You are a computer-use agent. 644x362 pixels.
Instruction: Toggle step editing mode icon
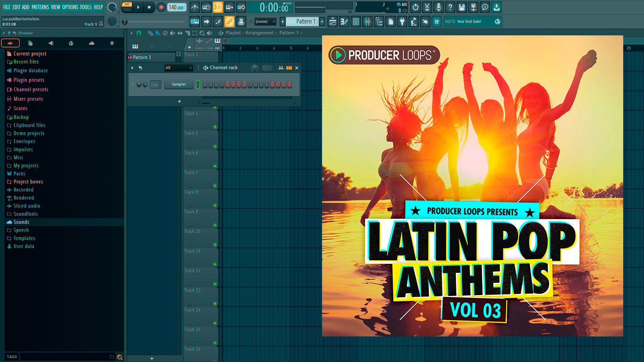tap(218, 21)
